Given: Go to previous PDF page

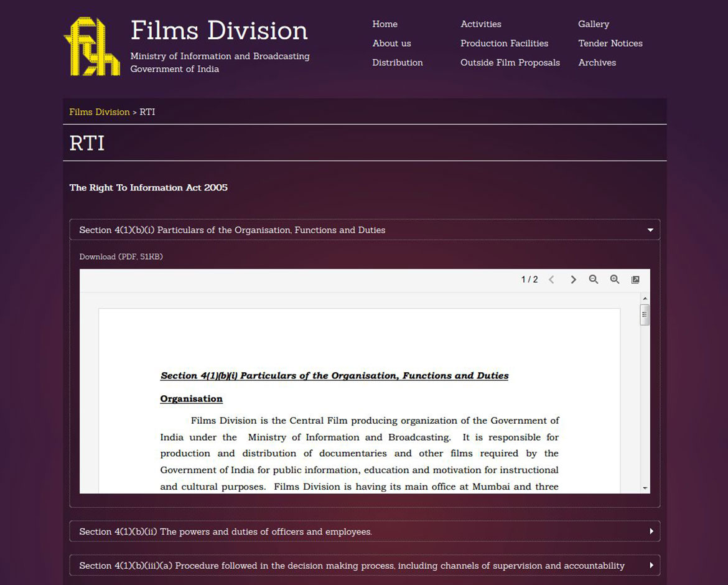Looking at the screenshot, I should point(551,279).
